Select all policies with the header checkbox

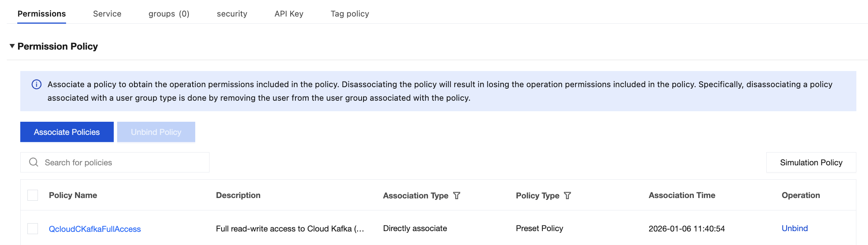pyautogui.click(x=33, y=195)
